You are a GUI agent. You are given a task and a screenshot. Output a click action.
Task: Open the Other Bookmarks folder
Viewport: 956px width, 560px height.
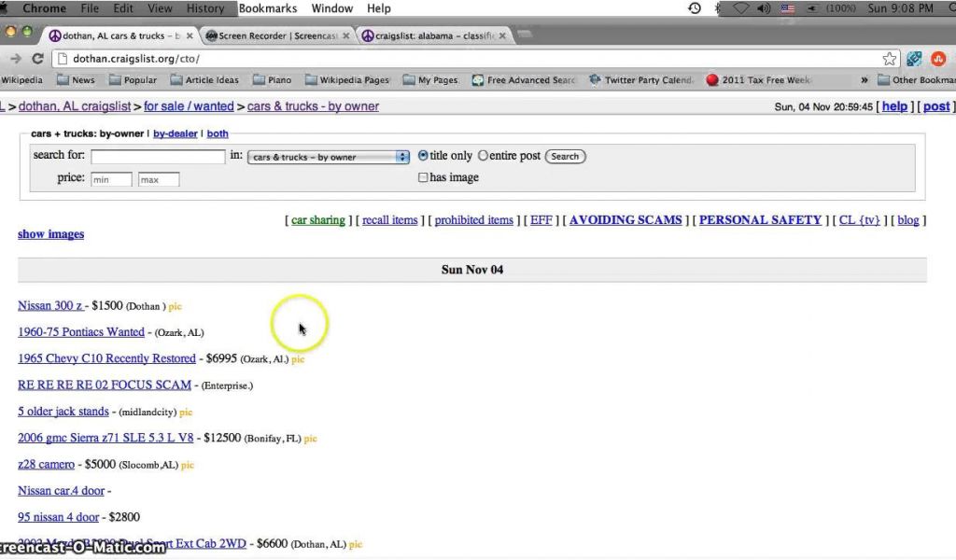[917, 80]
